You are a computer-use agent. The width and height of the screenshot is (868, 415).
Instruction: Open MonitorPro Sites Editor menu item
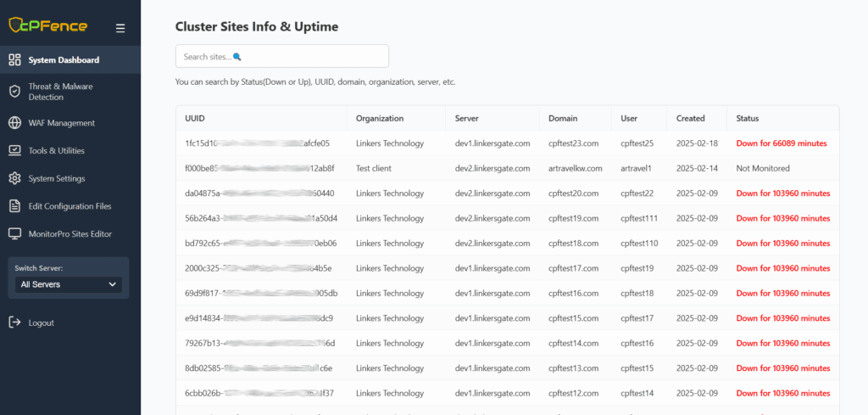coord(70,234)
